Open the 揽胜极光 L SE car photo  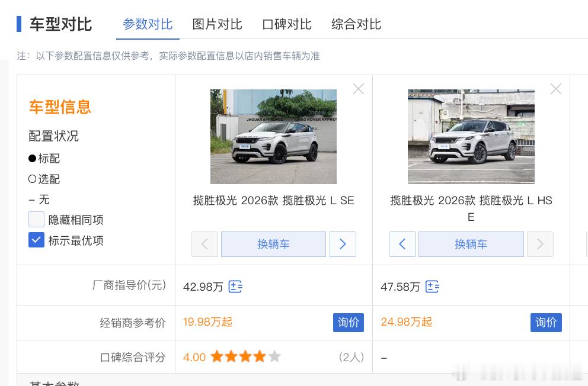click(x=273, y=137)
